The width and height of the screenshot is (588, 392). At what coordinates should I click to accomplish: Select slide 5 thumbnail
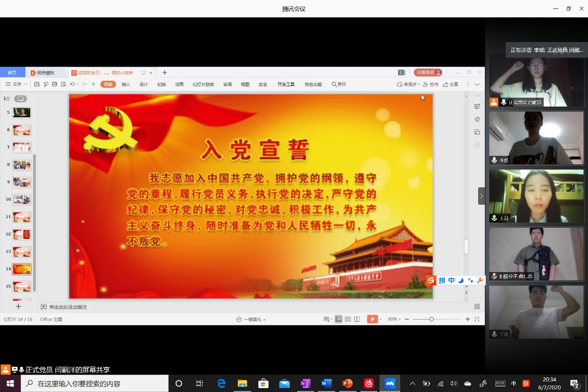coord(22,112)
